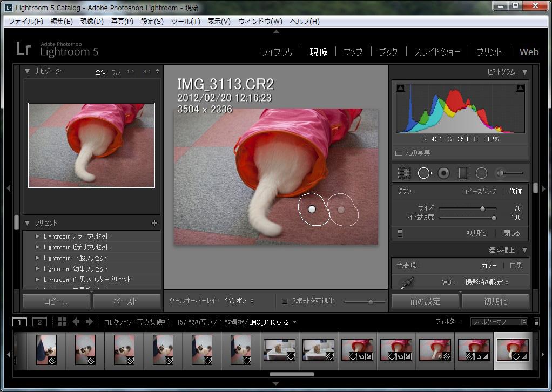This screenshot has width=552, height=392.
Task: Open grid view from the filmstrip bar
Action: 62,322
